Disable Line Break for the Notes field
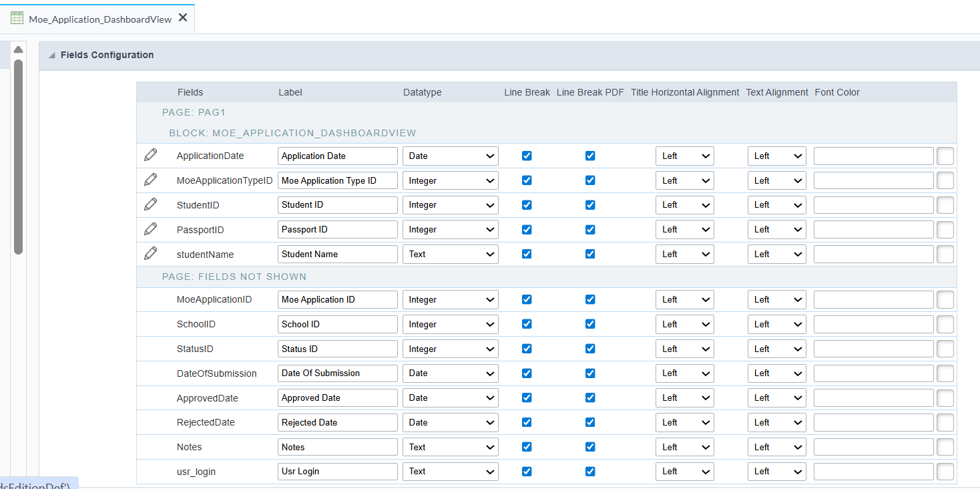 pos(527,447)
